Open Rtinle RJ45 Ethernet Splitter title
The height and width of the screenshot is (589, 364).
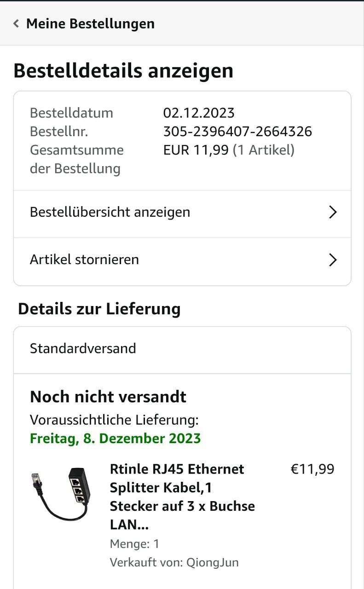click(x=182, y=497)
